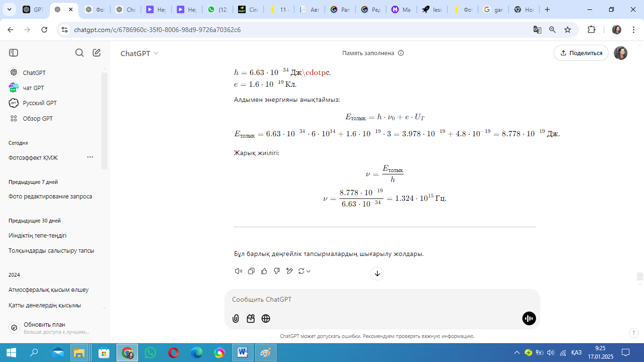Attach a file with the paperclip icon

point(236,319)
